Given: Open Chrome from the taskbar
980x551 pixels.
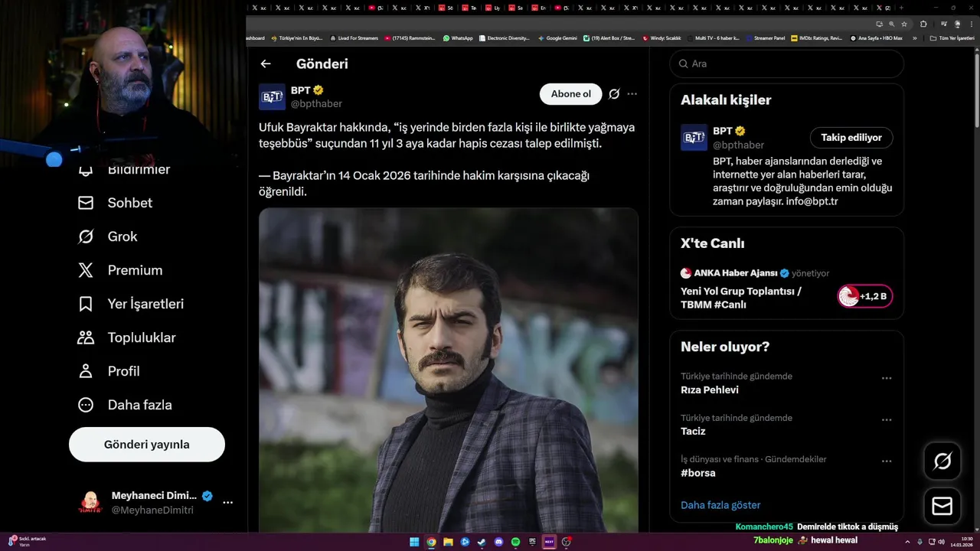Looking at the screenshot, I should pos(431,542).
